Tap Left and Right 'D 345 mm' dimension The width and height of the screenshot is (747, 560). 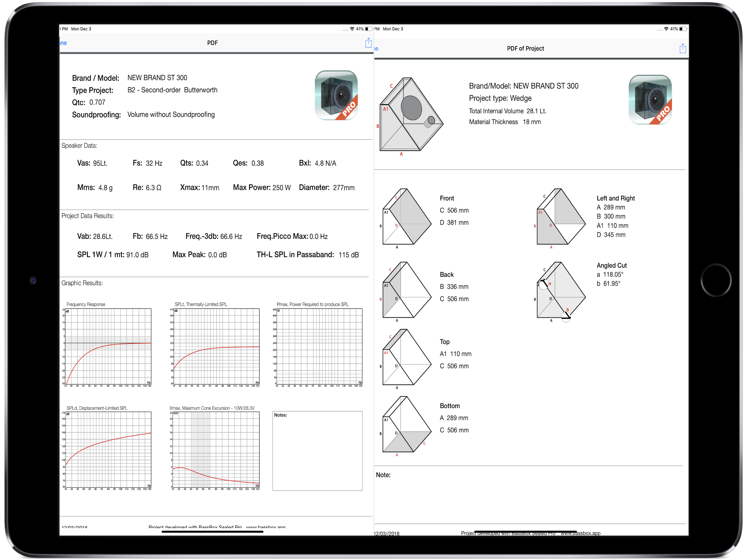pyautogui.click(x=611, y=235)
